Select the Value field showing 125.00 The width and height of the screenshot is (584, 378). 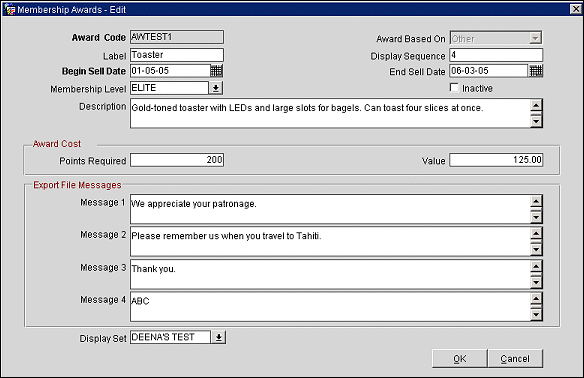[x=496, y=160]
